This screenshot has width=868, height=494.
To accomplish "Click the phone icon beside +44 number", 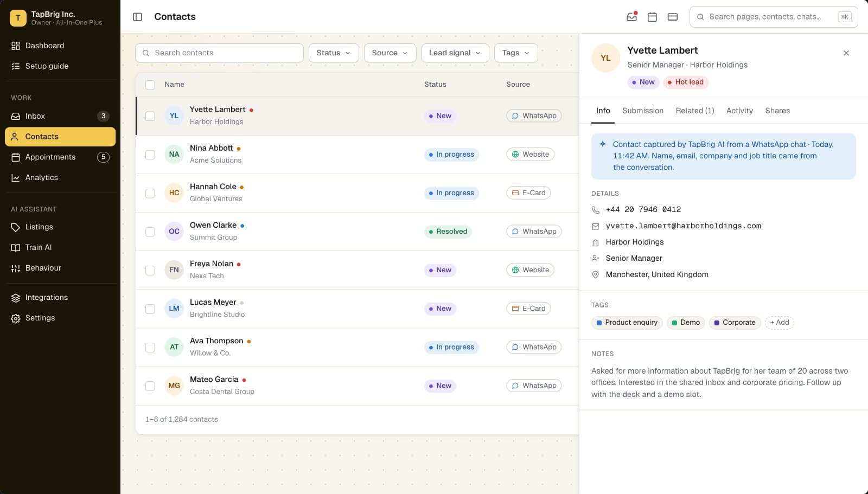I will tap(595, 210).
